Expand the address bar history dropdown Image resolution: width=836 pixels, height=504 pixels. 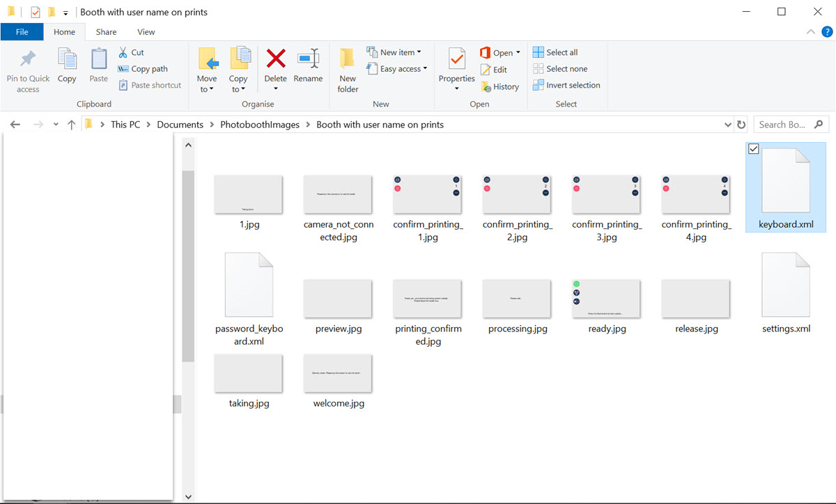tap(728, 125)
